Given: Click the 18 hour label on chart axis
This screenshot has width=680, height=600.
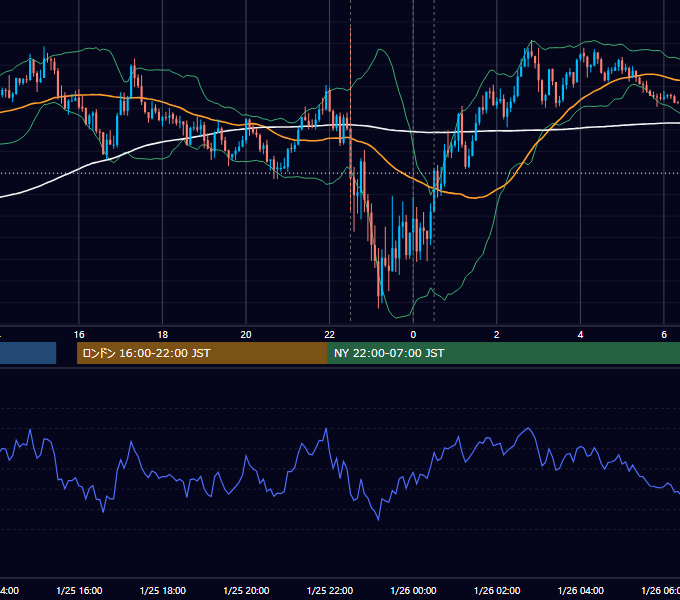Looking at the screenshot, I should click(x=163, y=334).
